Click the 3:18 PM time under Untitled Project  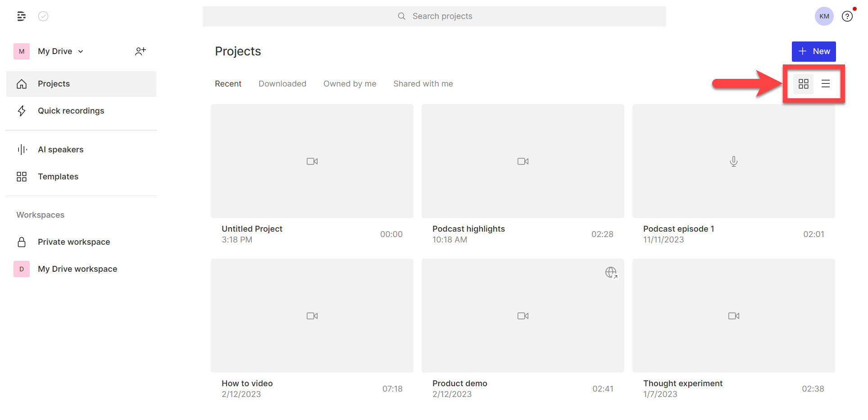pos(237,240)
